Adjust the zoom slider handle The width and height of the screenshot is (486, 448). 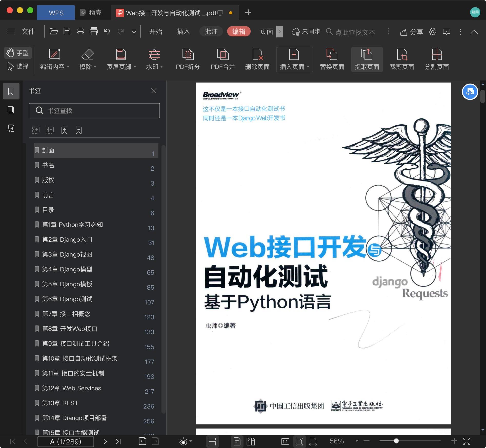point(396,441)
